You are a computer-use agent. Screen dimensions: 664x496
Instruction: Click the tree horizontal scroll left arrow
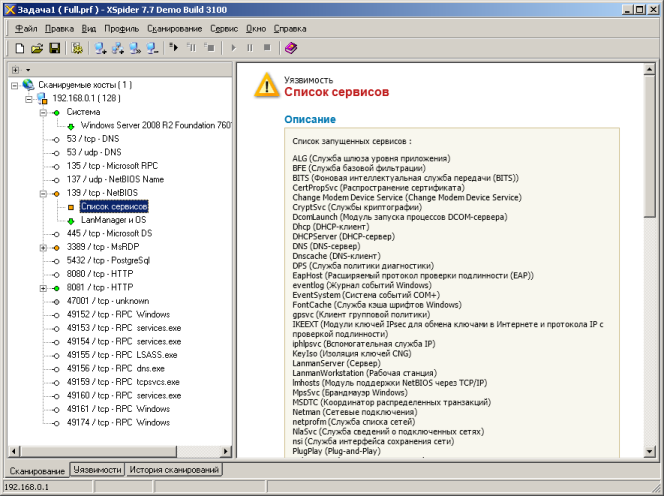click(14, 452)
